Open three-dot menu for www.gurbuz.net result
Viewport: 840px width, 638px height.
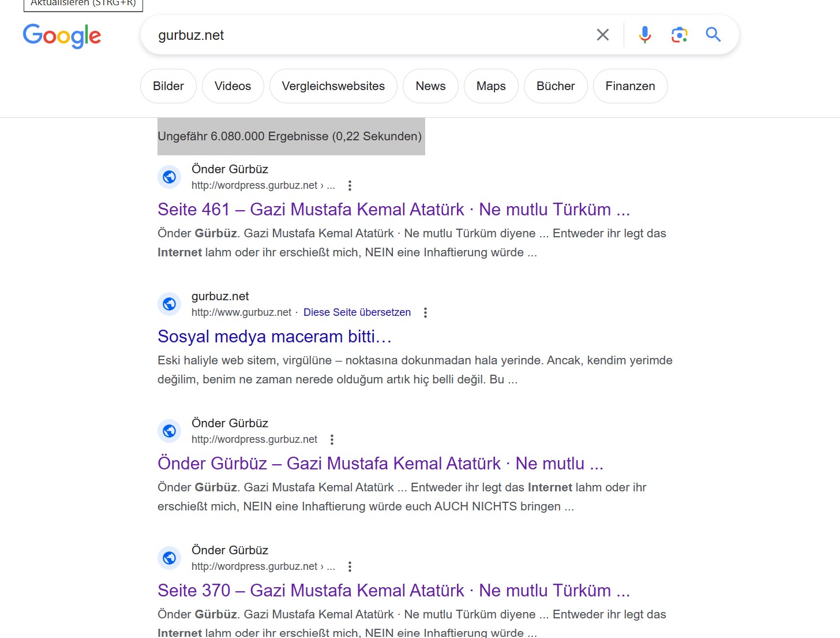(x=425, y=312)
